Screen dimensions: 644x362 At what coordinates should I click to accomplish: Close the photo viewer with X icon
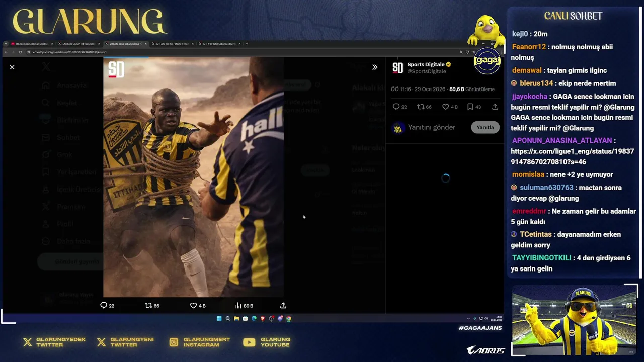click(x=12, y=67)
